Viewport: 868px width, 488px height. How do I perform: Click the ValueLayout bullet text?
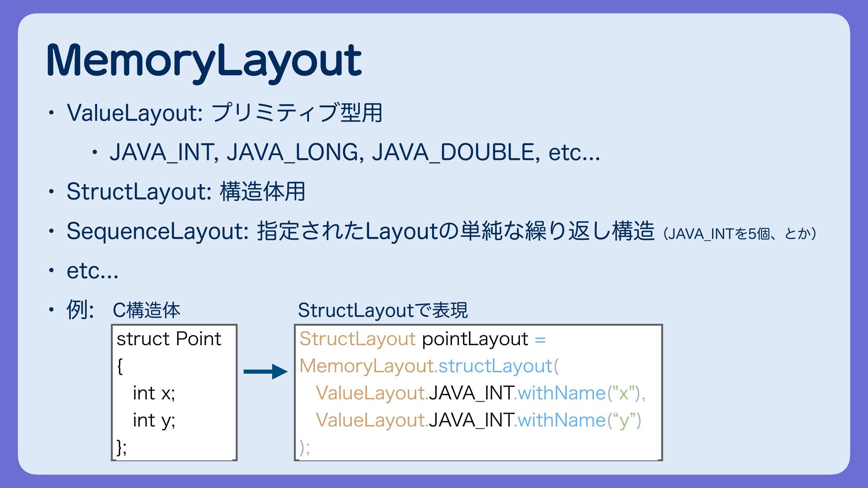[224, 113]
